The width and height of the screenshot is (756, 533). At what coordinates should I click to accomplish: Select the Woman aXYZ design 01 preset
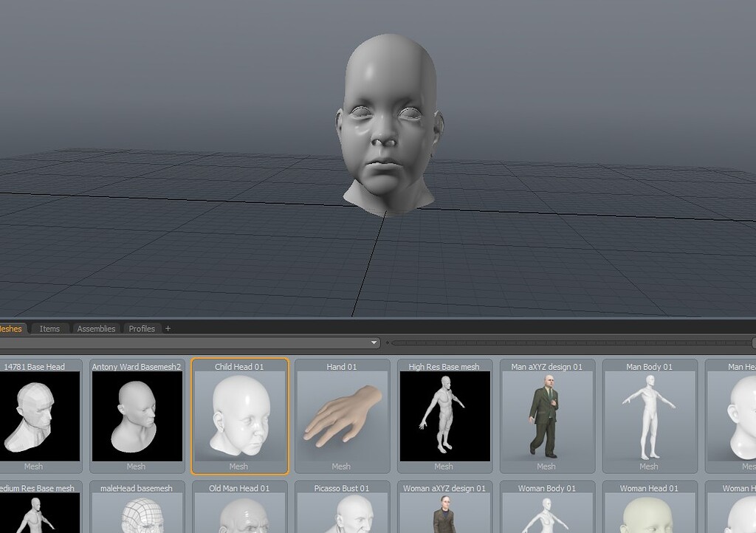(x=444, y=513)
